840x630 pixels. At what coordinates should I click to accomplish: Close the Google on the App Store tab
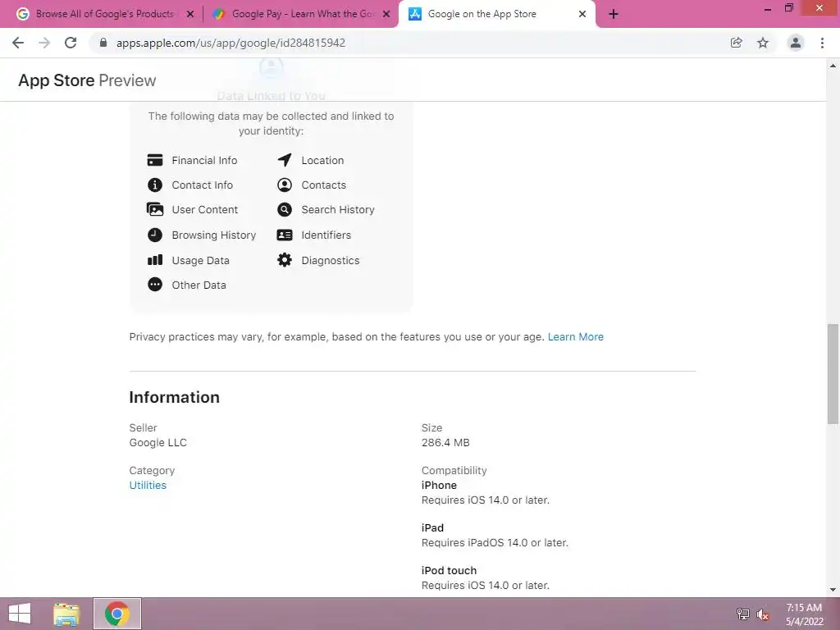pyautogui.click(x=582, y=15)
